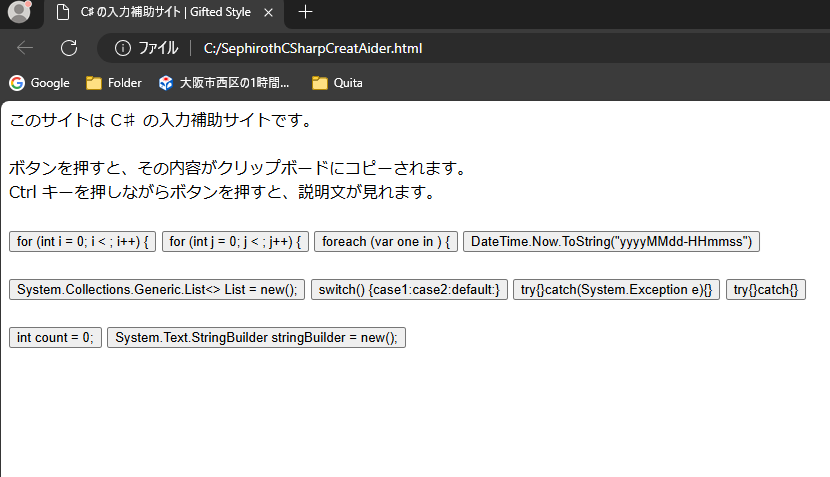Copy the short try{}catch{} snippet

765,290
